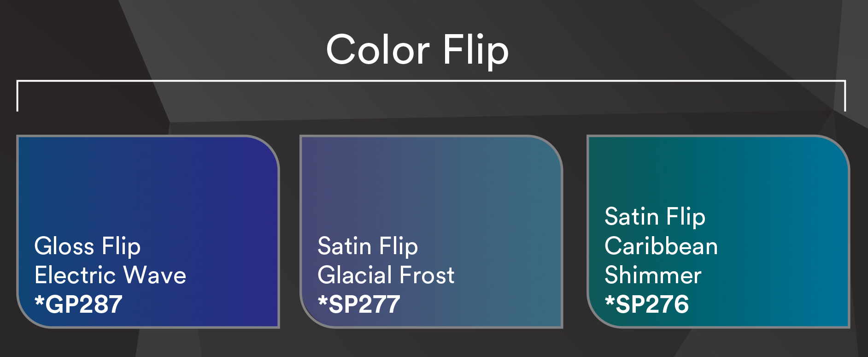Image resolution: width=868 pixels, height=357 pixels.
Task: Click Satin Flip label above Caribbean
Action: [x=655, y=217]
